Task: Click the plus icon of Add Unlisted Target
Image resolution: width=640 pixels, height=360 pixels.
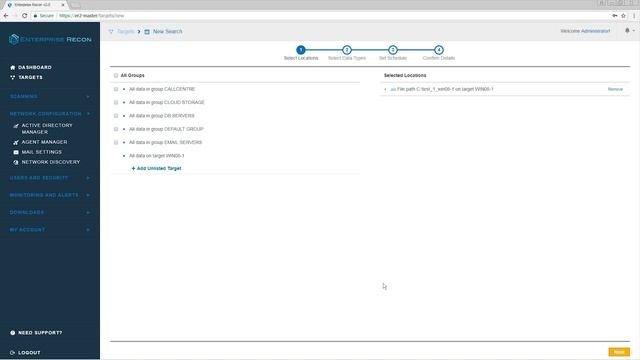Action: click(133, 168)
